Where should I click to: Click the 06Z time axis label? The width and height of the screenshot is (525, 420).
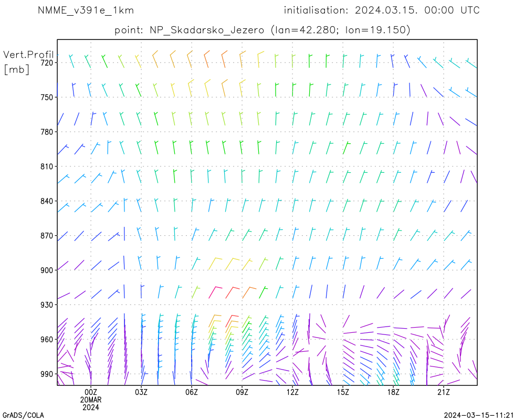[x=192, y=392]
